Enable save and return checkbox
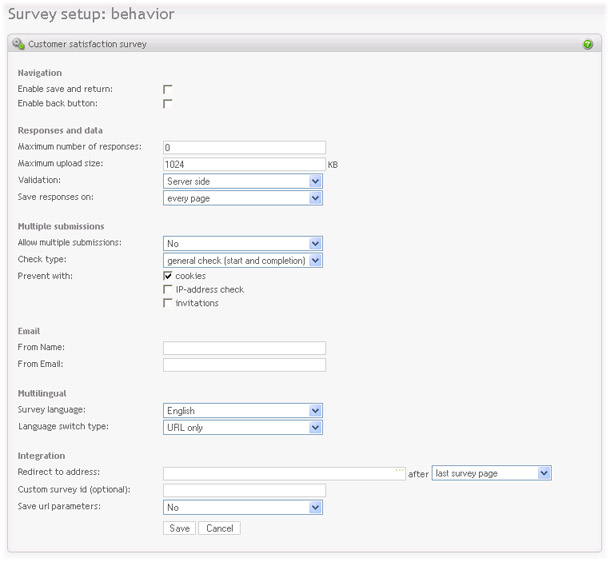 coord(168,89)
